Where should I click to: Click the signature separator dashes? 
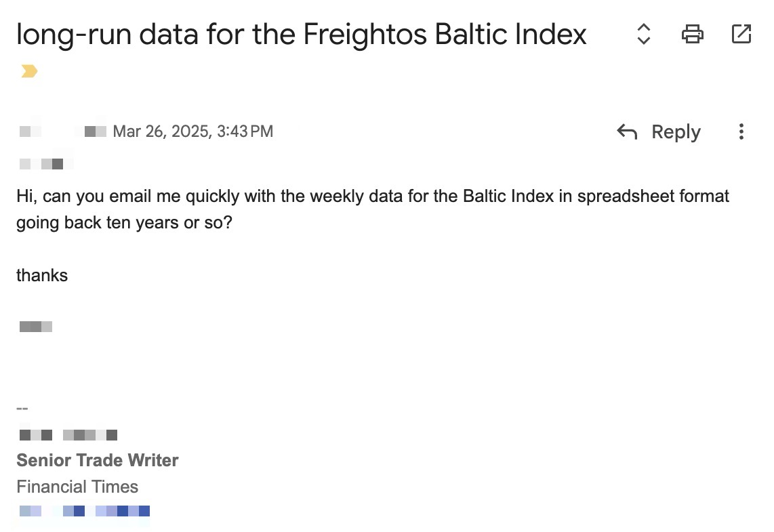point(22,408)
